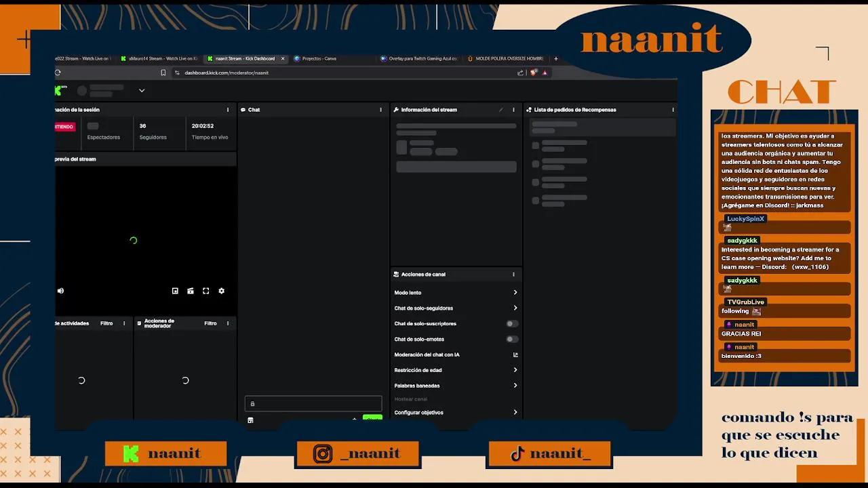Click the TikTok naanit_ social banner
Image resolution: width=868 pixels, height=488 pixels.
point(549,453)
